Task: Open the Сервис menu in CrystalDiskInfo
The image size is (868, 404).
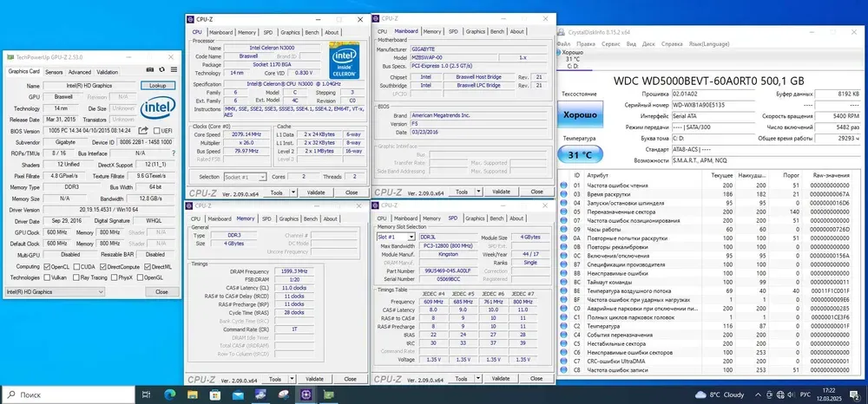Action: click(610, 43)
